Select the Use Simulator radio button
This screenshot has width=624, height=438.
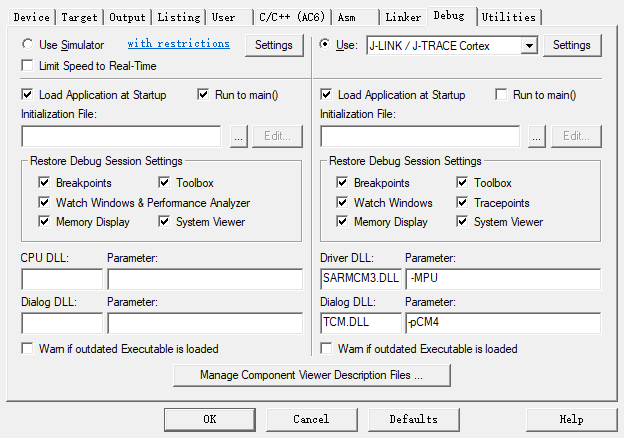(x=27, y=45)
